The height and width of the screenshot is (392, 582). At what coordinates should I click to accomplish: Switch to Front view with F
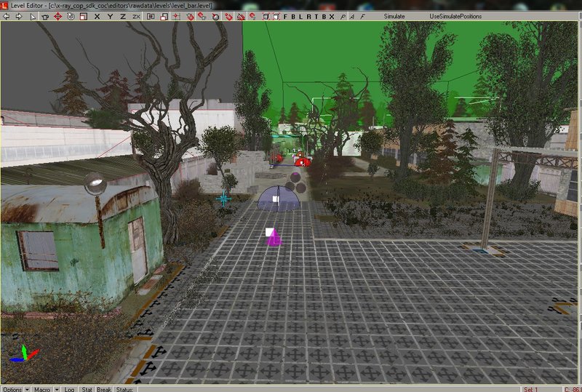point(284,16)
